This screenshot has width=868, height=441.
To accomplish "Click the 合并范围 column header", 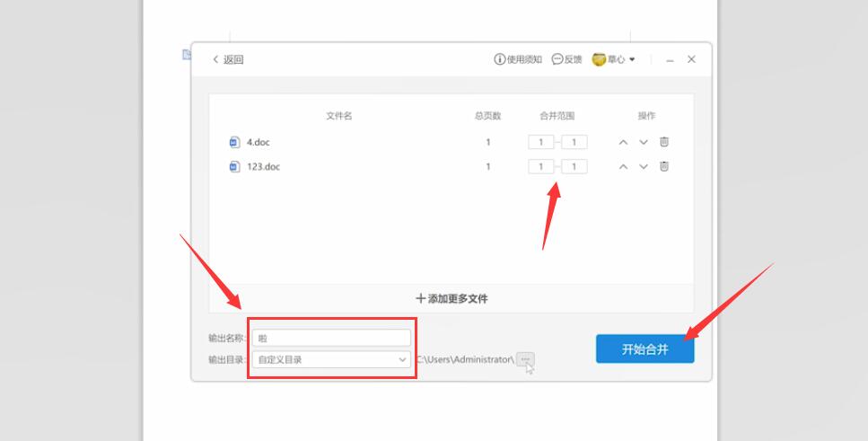I will click(x=557, y=116).
